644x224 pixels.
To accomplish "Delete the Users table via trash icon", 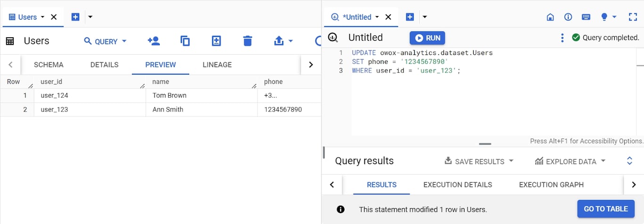I will pyautogui.click(x=248, y=41).
